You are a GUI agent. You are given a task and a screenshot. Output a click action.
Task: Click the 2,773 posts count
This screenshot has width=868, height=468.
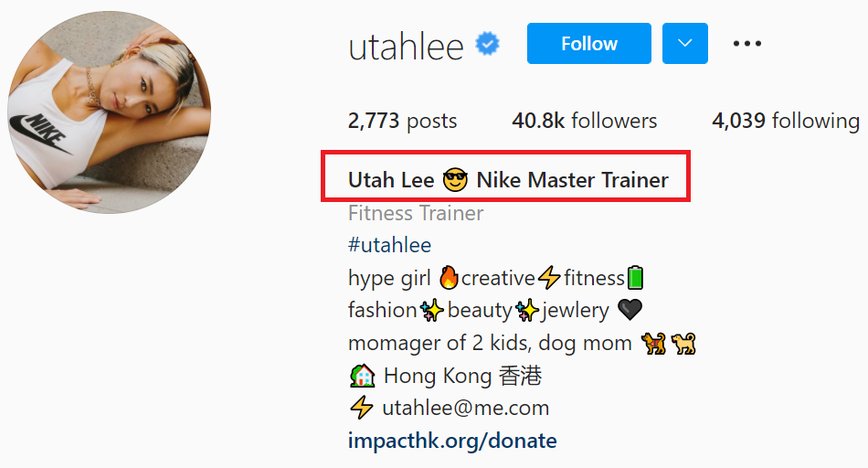[402, 121]
